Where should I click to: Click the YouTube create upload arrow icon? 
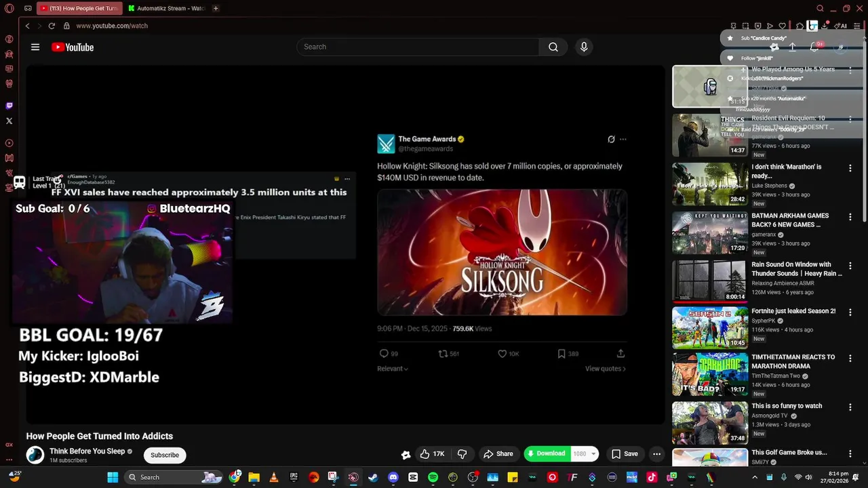click(792, 47)
